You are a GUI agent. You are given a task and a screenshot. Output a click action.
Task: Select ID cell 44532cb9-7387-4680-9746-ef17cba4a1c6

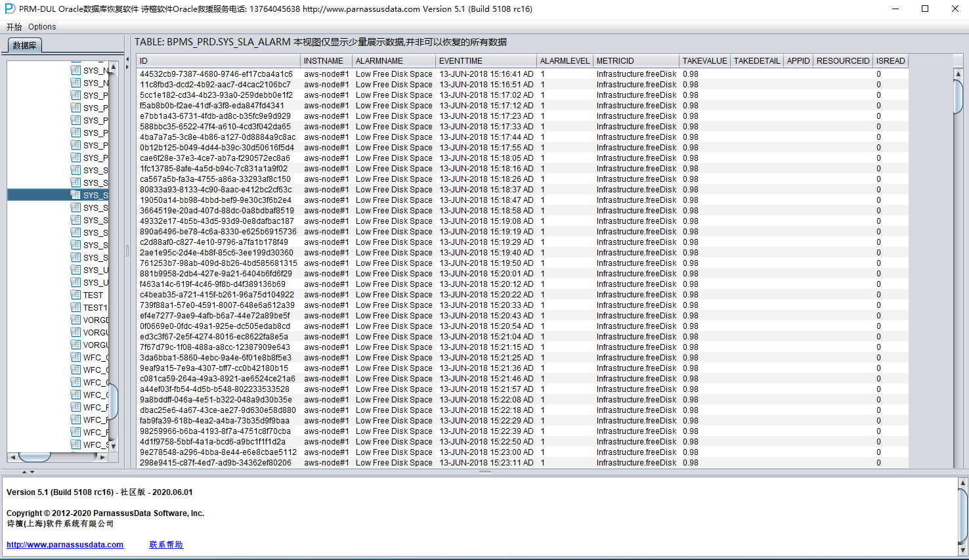coord(219,74)
